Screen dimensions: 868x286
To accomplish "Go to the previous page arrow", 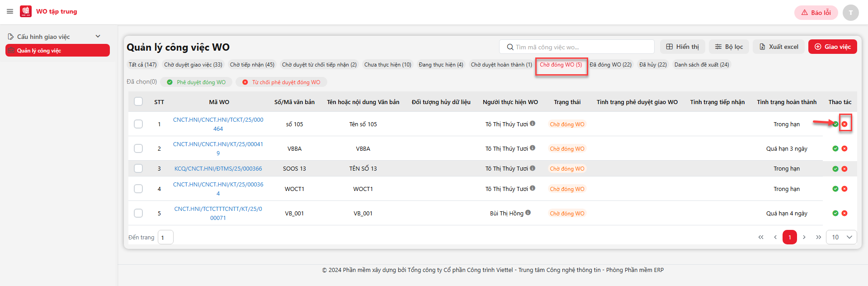I will [775, 237].
